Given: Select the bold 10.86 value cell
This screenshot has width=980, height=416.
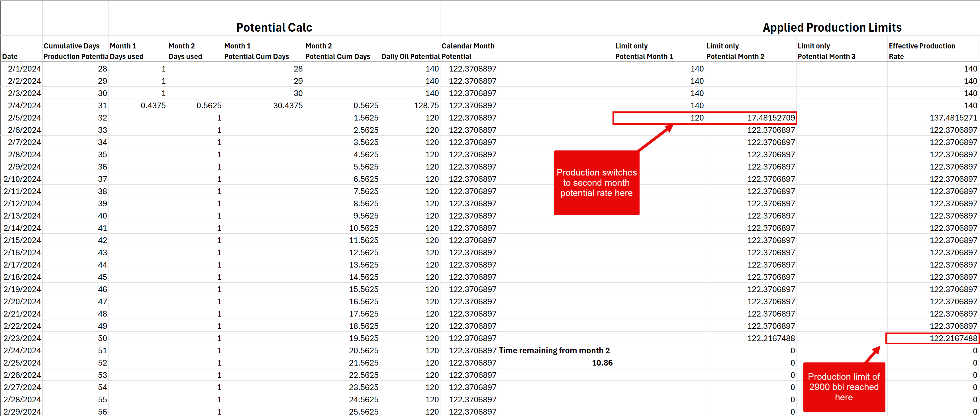Looking at the screenshot, I should tap(602, 363).
